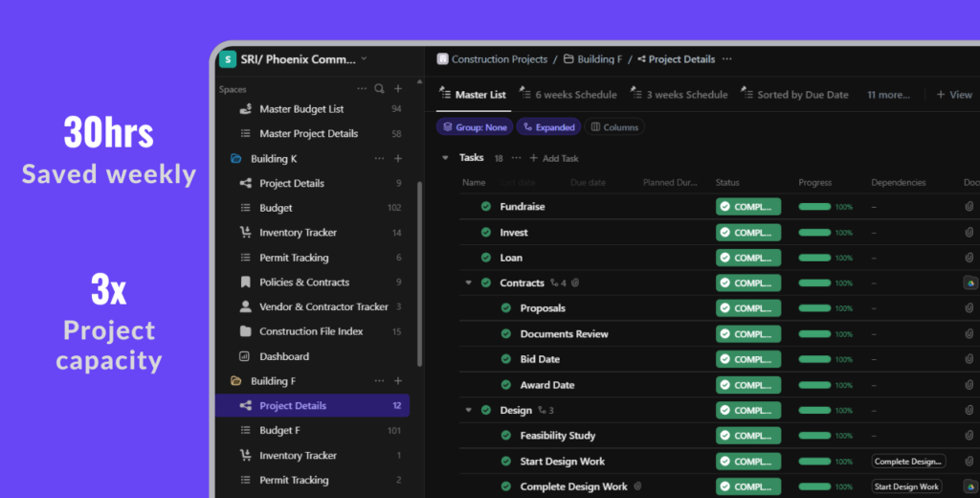This screenshot has height=498, width=980.
Task: Collapse the Contracts task subtasks
Action: tap(469, 283)
